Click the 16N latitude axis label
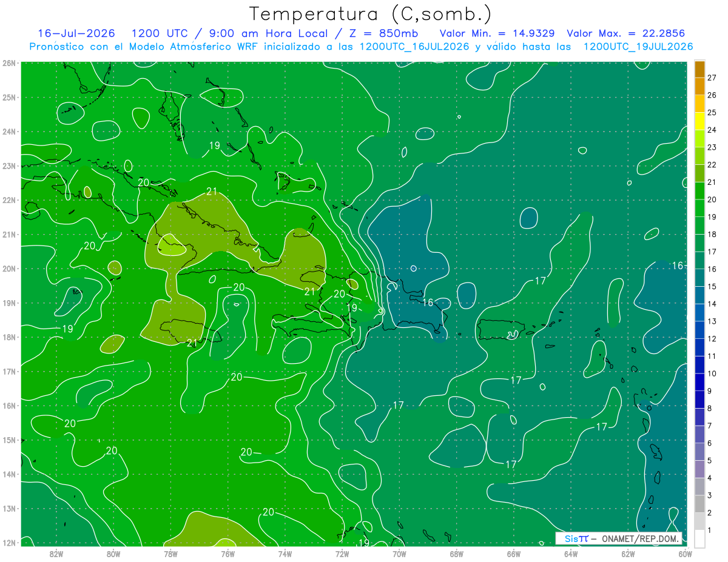Screen dimensions: 728x562 (9, 406)
